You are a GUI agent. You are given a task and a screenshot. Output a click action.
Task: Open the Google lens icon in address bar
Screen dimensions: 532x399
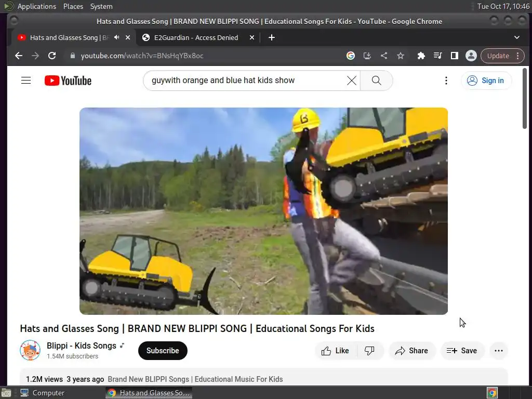point(351,56)
